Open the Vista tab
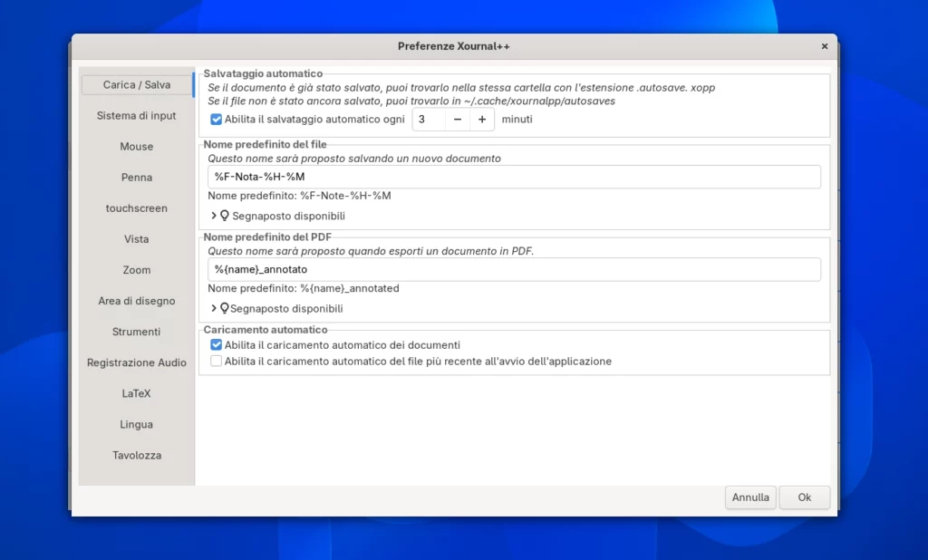 137,238
